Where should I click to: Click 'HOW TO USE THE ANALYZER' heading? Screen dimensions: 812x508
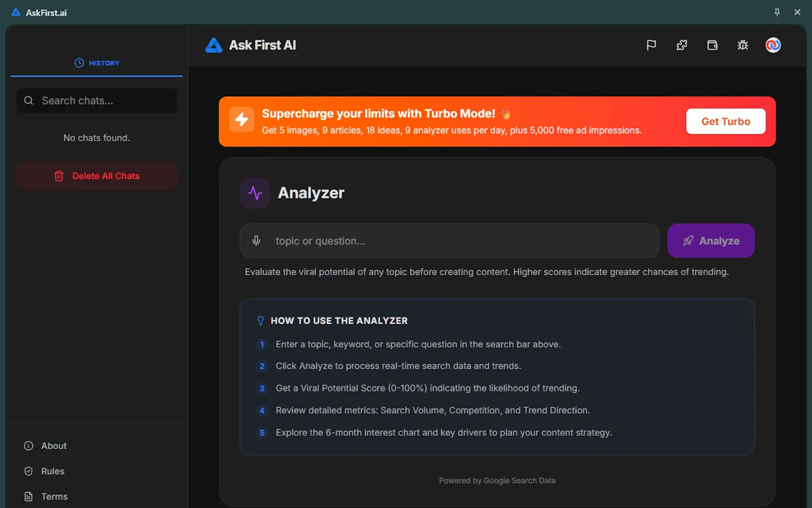[x=339, y=321]
